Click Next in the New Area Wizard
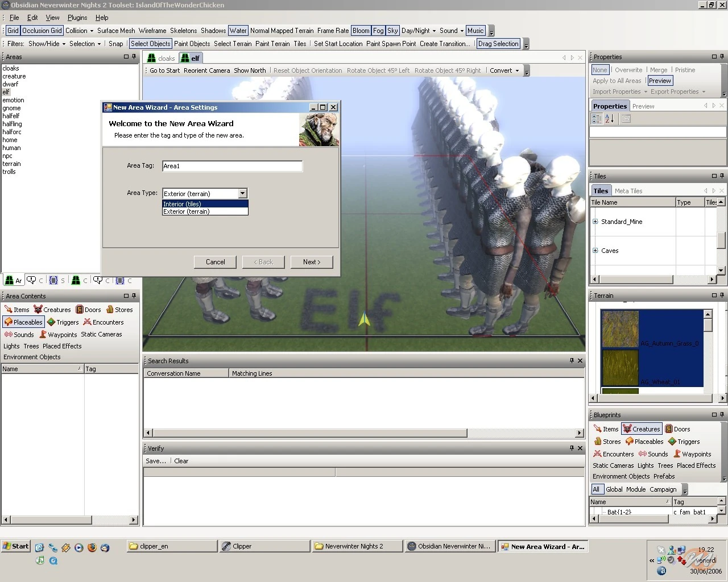 click(311, 262)
